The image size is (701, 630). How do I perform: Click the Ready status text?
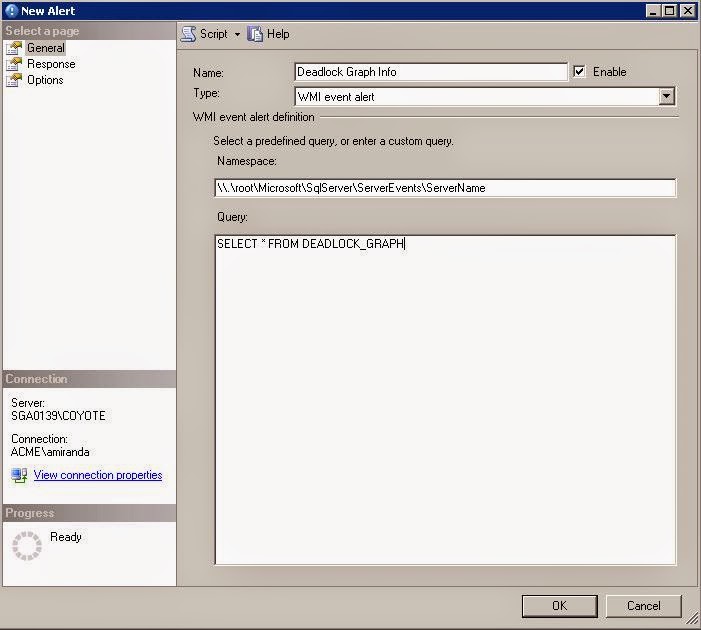pyautogui.click(x=66, y=537)
